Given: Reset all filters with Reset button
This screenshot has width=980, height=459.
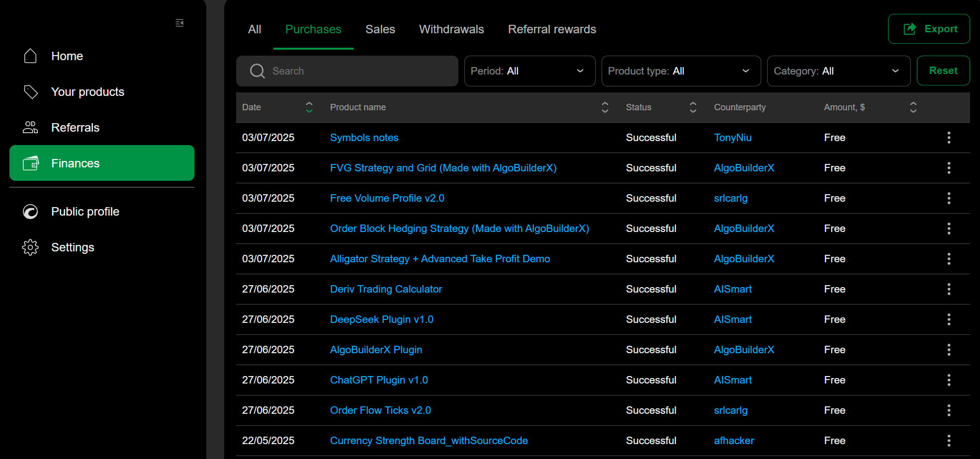Looking at the screenshot, I should [943, 71].
